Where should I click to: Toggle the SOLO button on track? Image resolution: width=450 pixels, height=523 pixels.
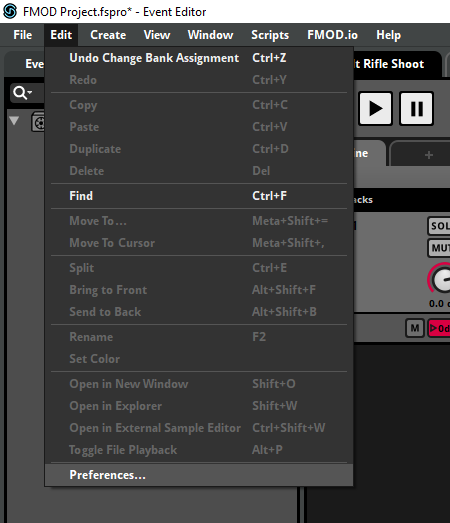[x=439, y=226]
